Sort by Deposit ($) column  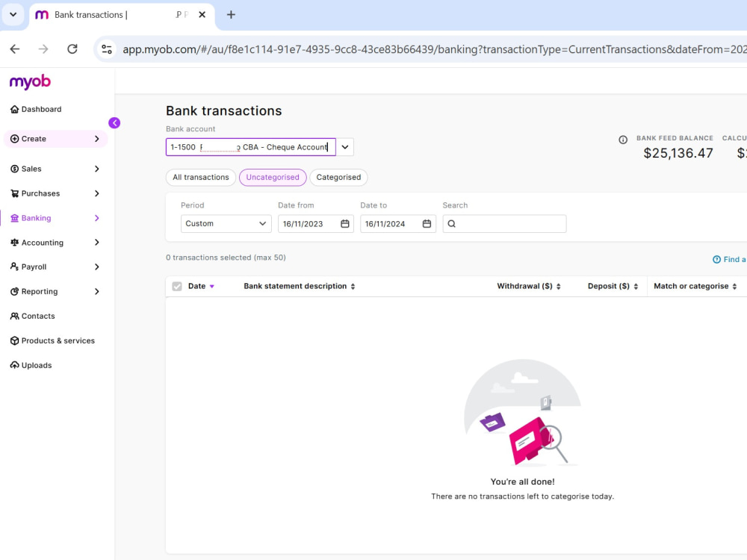(x=613, y=286)
